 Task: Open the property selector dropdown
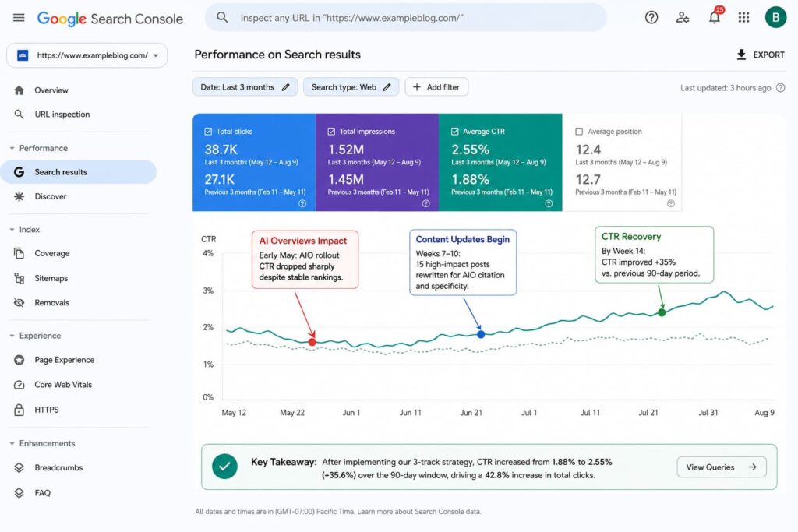pos(87,55)
